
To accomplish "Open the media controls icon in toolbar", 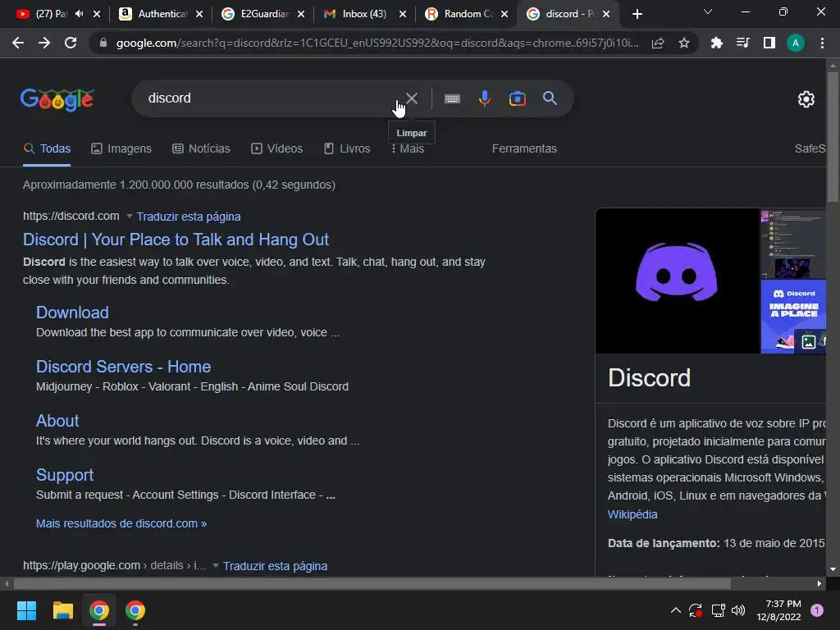I will coord(742,43).
